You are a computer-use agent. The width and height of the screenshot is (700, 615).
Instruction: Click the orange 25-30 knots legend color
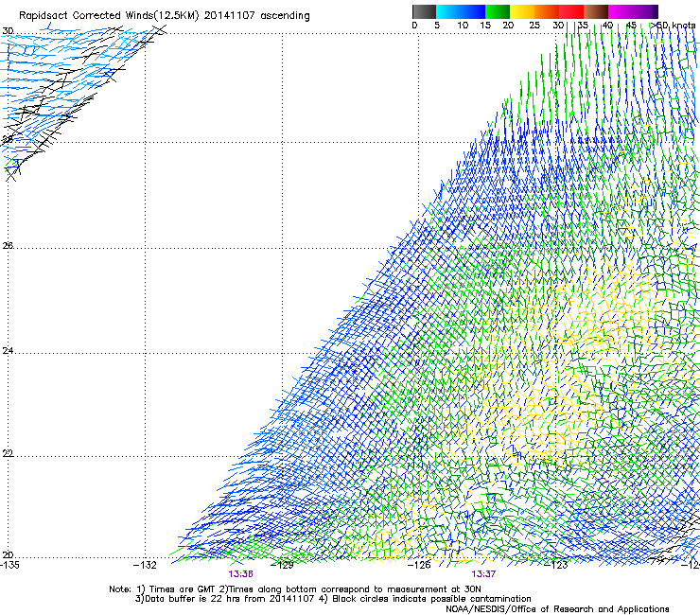(x=547, y=11)
